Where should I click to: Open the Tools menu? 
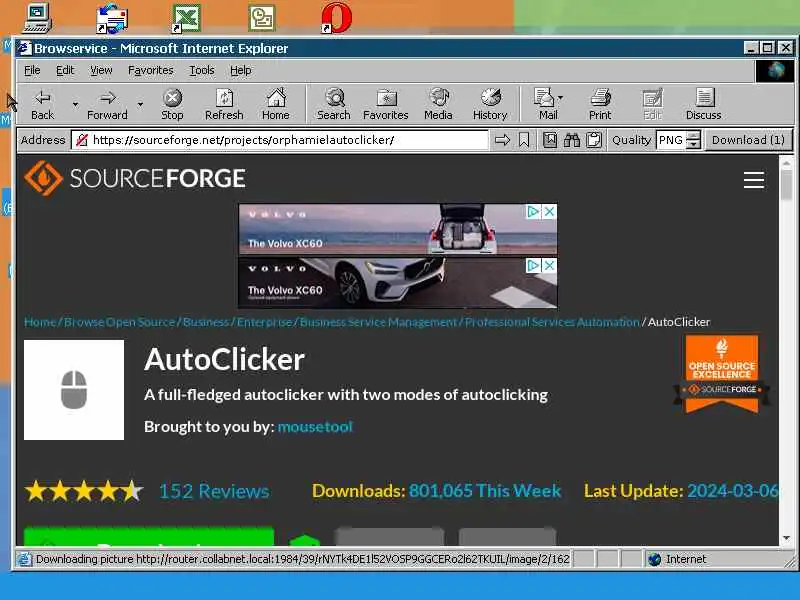pos(202,70)
